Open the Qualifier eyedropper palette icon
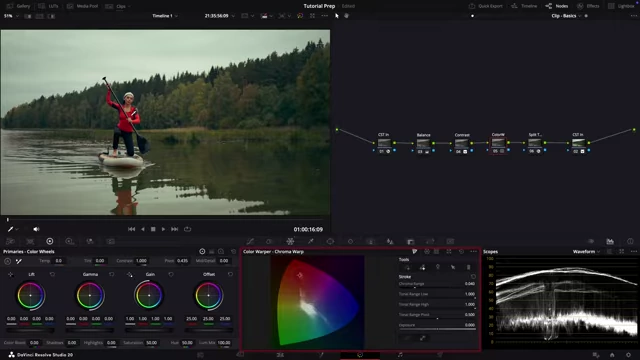 coord(311,241)
